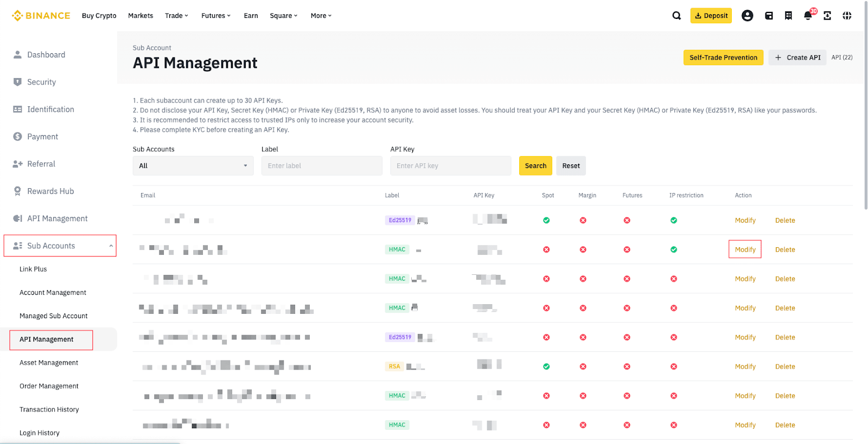The height and width of the screenshot is (444, 868).
Task: Click the Self-Trade Prevention button
Action: 723,57
